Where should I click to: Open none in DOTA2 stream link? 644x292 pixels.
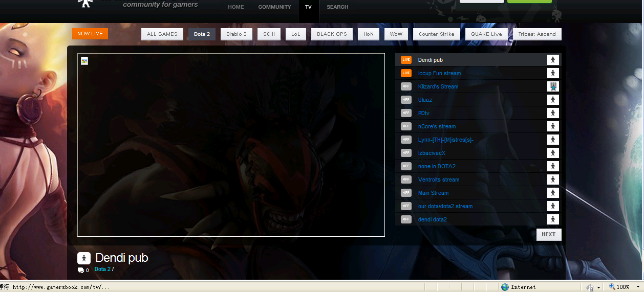437,166
